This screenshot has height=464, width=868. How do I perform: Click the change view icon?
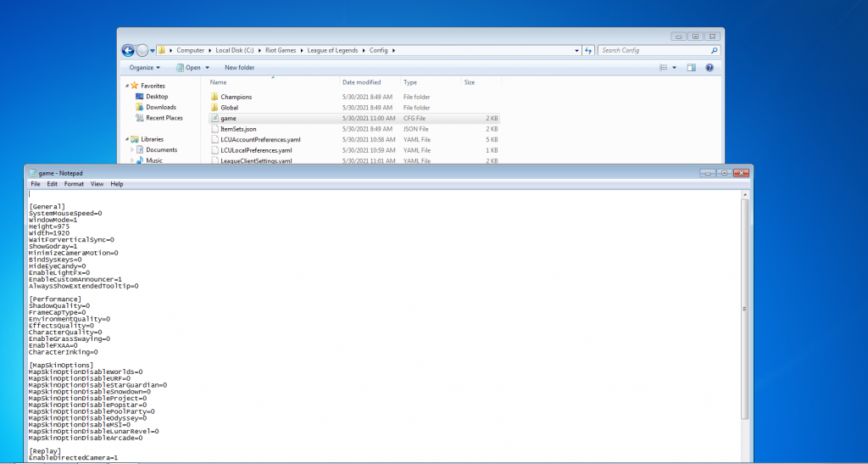663,68
